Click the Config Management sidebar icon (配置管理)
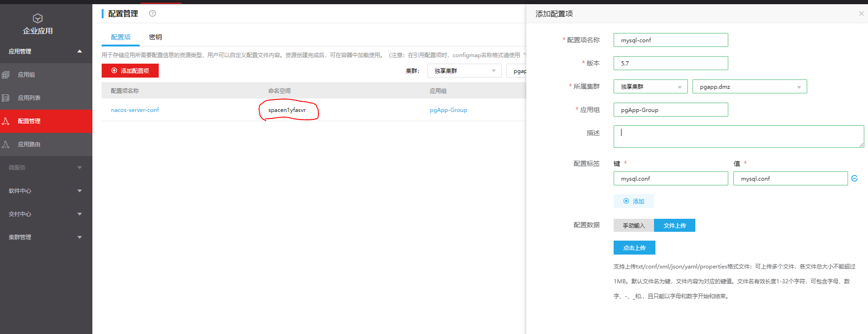868x334 pixels. click(x=6, y=121)
